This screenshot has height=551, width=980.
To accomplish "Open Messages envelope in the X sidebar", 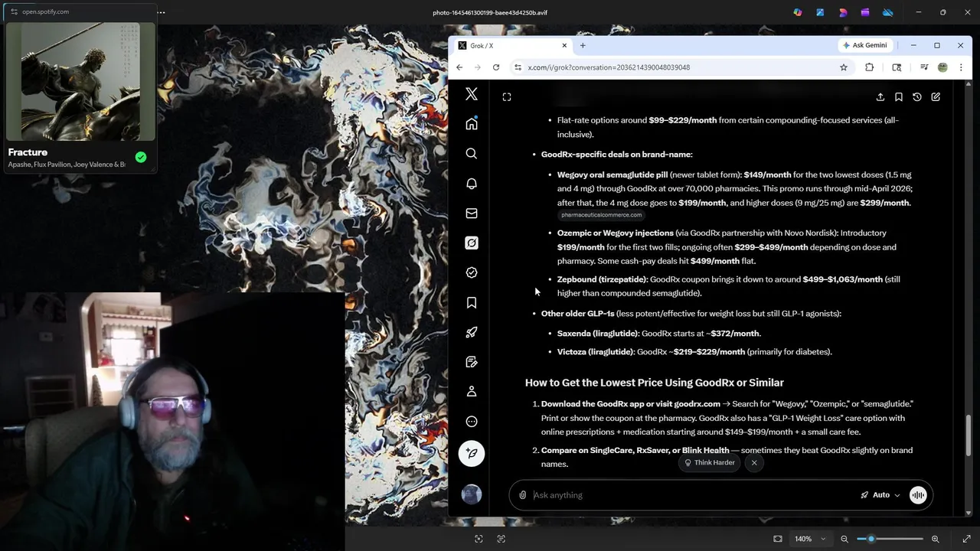I will click(472, 214).
